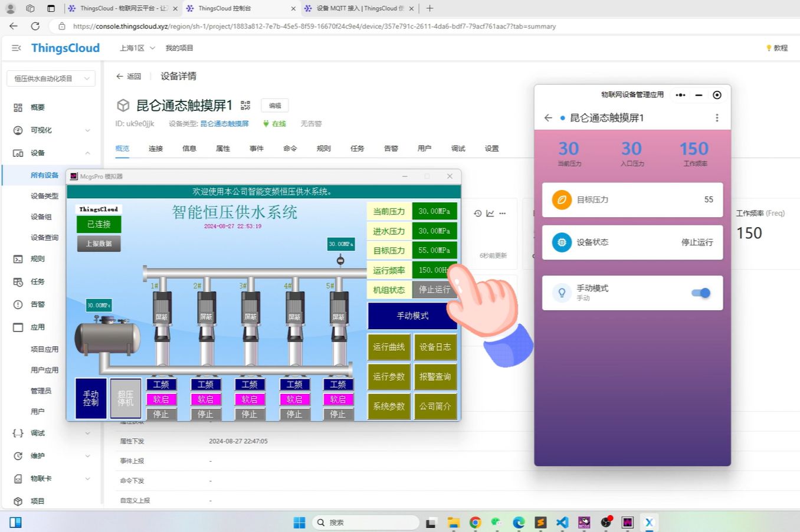Click pump 3# 软启 button

tap(250, 399)
